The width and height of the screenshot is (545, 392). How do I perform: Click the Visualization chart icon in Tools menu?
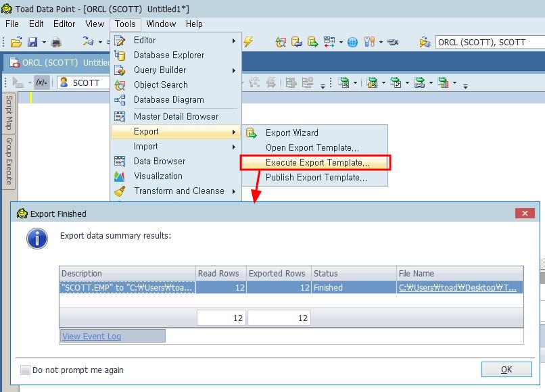[120, 176]
